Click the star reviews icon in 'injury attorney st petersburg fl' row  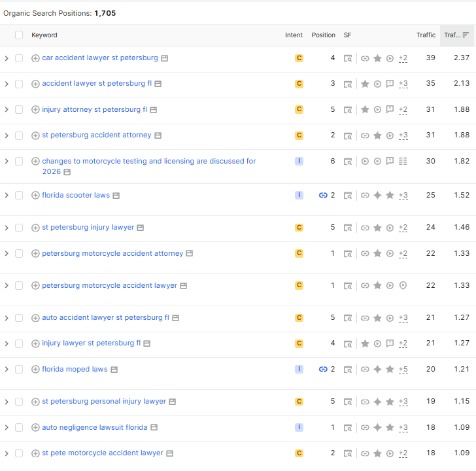(365, 110)
